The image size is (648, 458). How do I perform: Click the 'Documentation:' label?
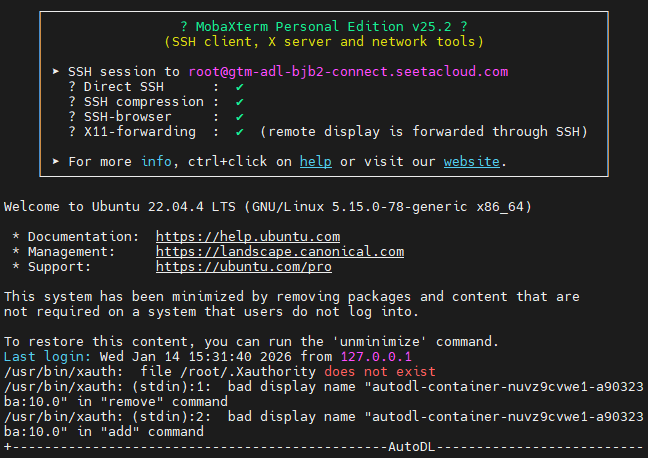click(83, 236)
